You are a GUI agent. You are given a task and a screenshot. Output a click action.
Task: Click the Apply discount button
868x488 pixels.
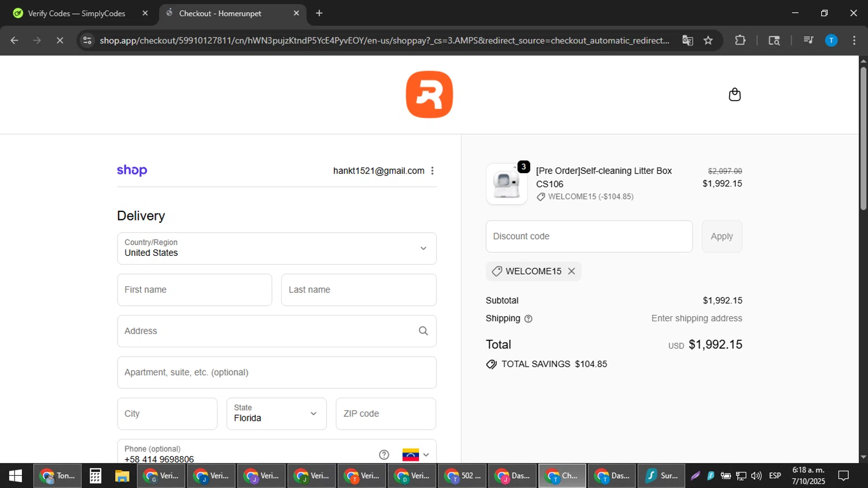tap(722, 236)
